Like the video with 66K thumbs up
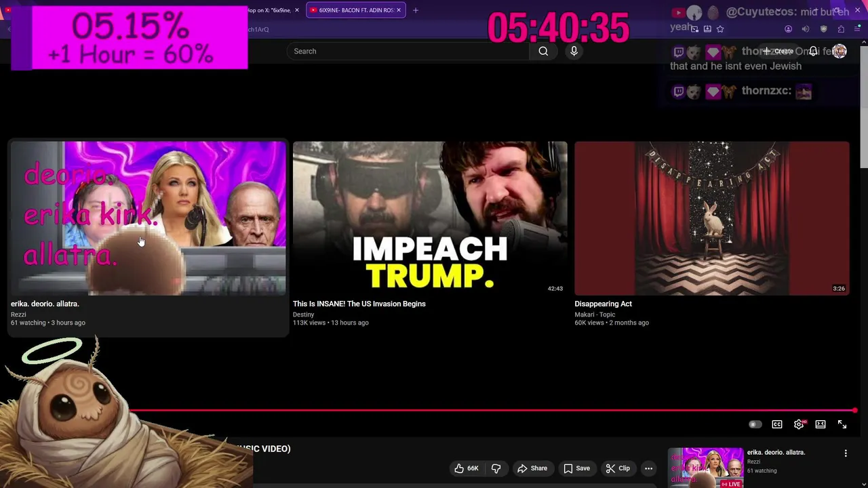The width and height of the screenshot is (868, 488). (x=467, y=468)
